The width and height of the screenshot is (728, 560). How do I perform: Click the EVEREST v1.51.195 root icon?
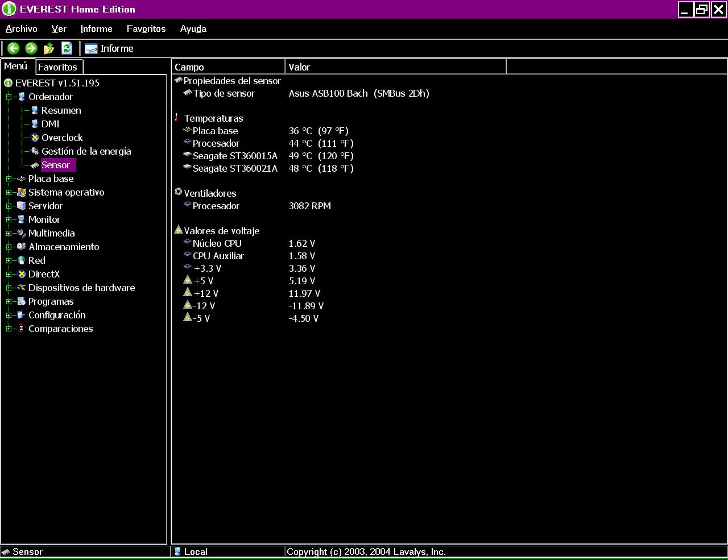click(x=8, y=83)
